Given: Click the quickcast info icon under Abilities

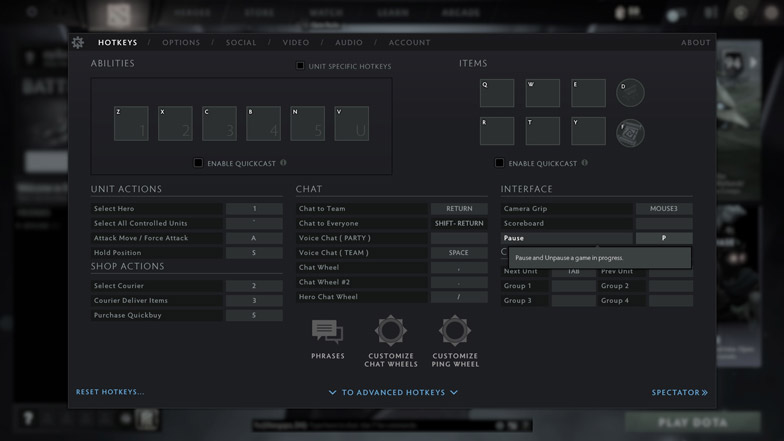Looking at the screenshot, I should (x=284, y=162).
